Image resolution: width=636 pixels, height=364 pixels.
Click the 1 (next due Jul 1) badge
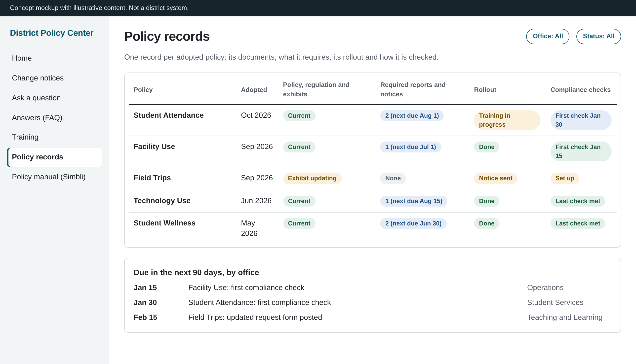point(410,147)
